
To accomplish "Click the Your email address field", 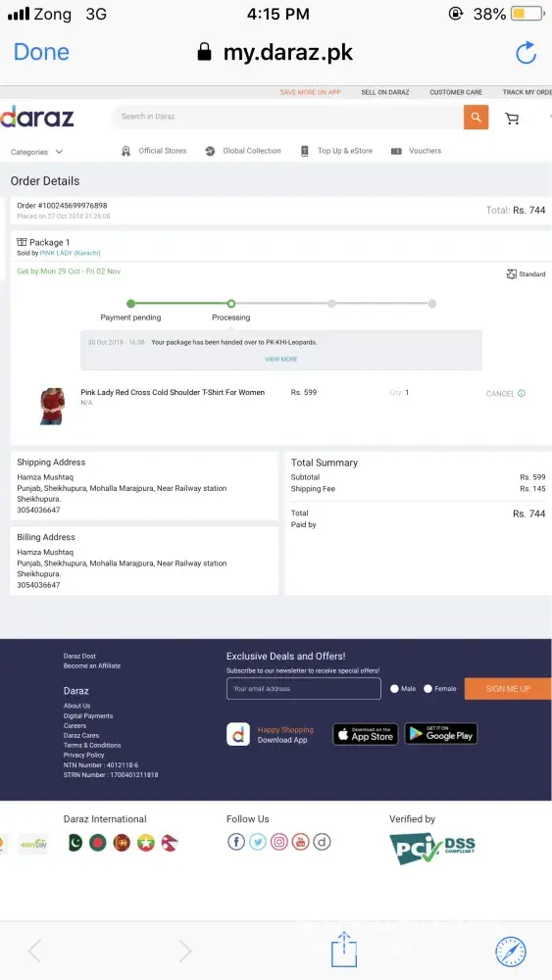I will (x=304, y=689).
